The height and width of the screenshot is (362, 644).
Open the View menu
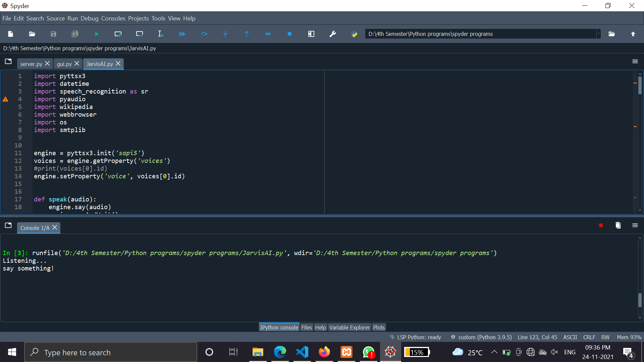click(x=174, y=18)
